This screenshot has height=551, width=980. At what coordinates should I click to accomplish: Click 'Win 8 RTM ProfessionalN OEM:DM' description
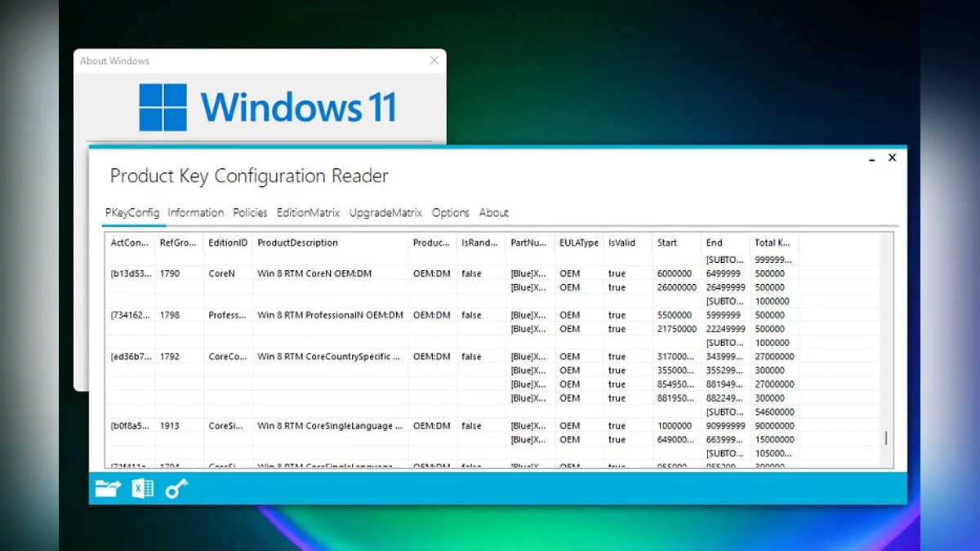pos(330,315)
